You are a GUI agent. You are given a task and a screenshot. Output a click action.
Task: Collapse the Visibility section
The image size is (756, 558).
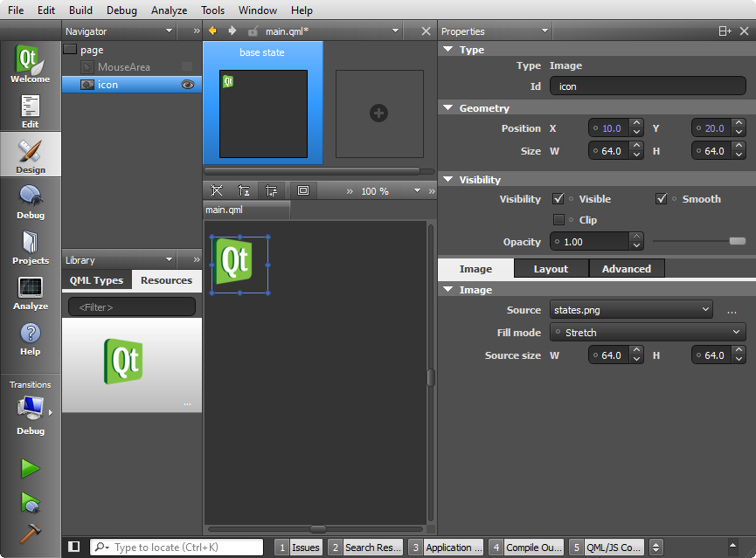(447, 179)
